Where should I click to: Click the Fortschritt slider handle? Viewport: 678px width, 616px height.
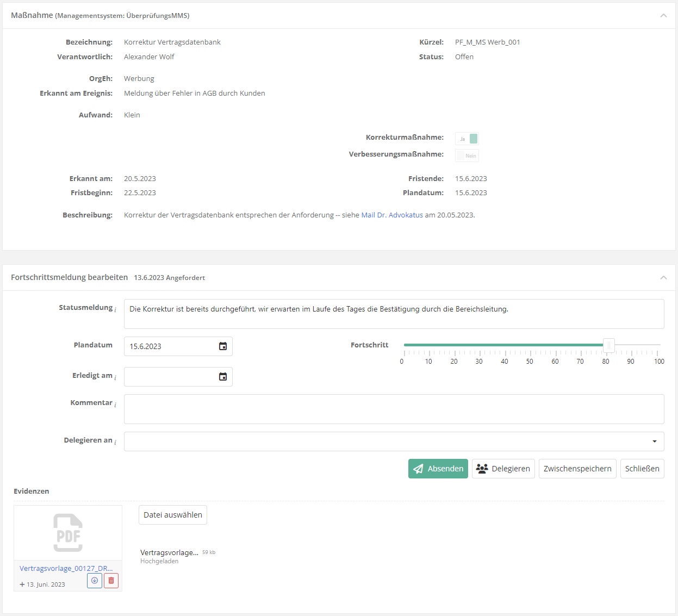pos(609,345)
